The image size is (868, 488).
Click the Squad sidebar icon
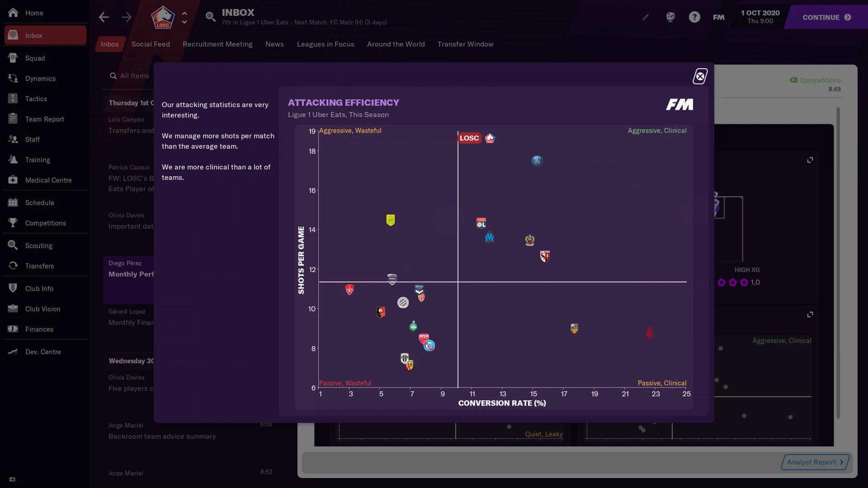34,58
